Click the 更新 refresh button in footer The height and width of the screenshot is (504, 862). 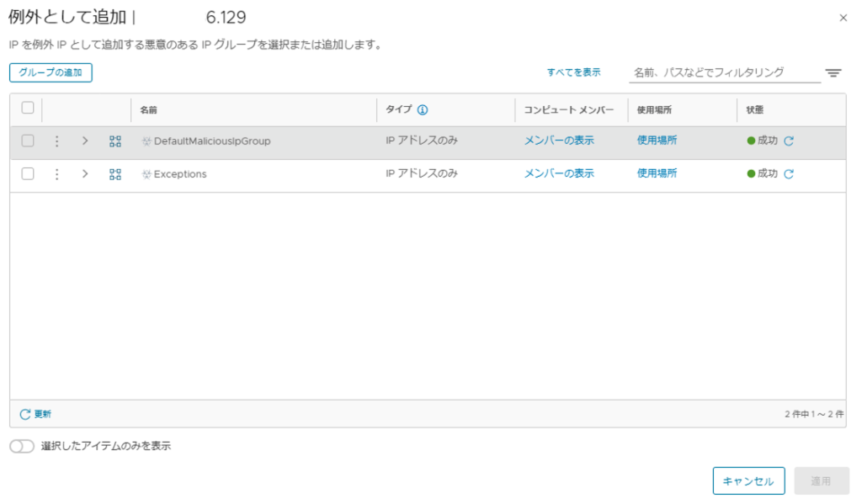35,414
